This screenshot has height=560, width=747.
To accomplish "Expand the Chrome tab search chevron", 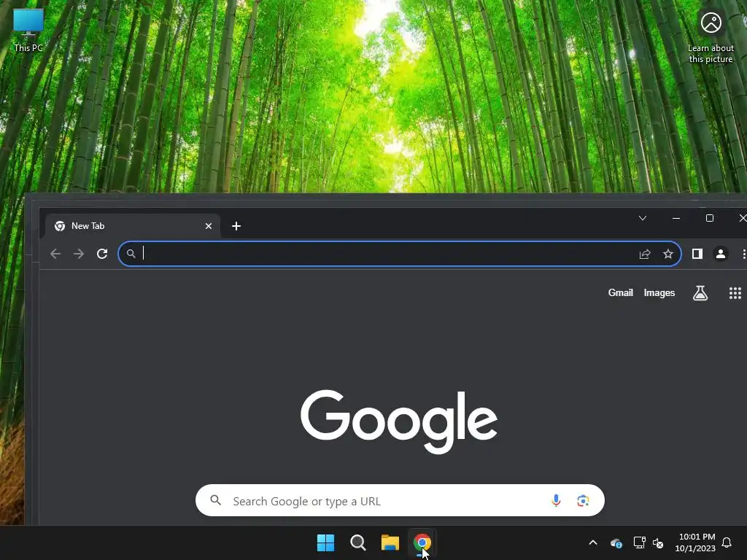I will (x=642, y=218).
